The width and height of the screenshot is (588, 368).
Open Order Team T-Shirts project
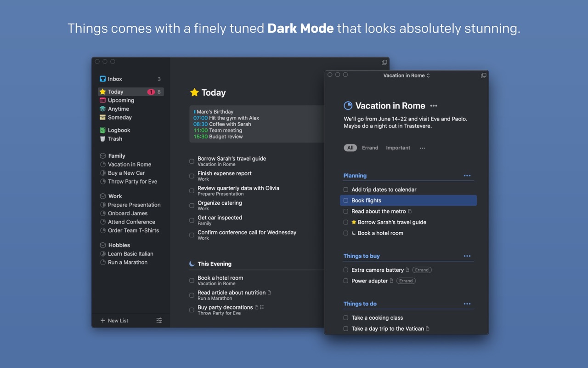pyautogui.click(x=133, y=230)
